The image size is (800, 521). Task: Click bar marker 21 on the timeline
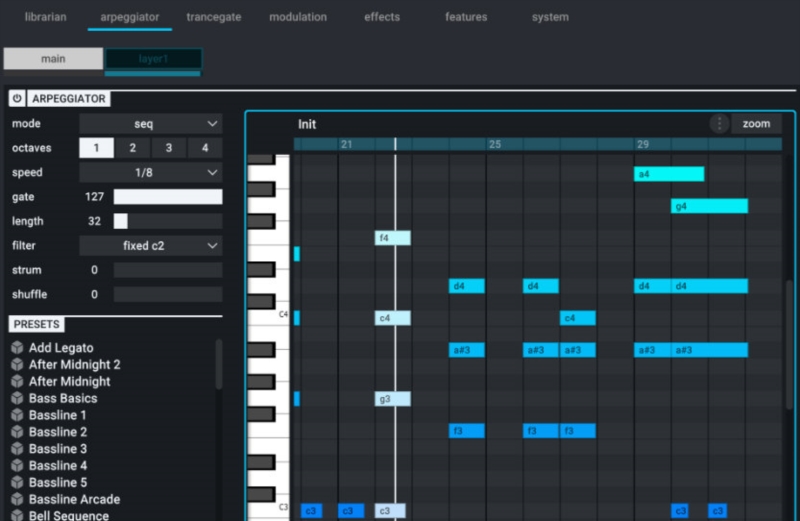(347, 144)
